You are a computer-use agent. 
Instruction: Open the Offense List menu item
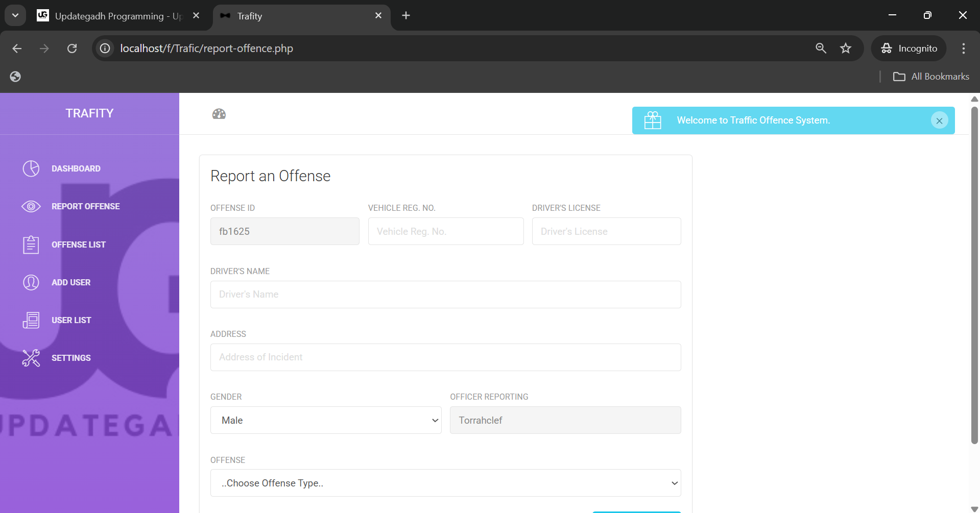(x=79, y=245)
